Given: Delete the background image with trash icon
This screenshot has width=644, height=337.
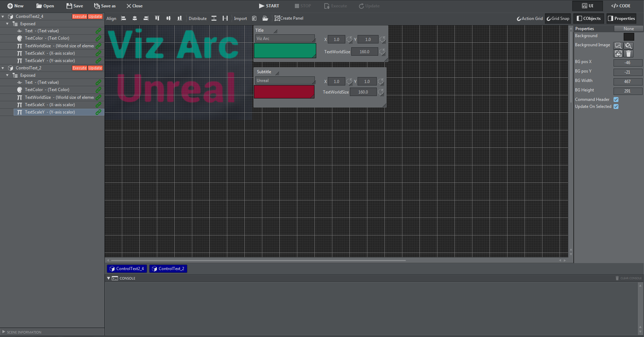Looking at the screenshot, I should (629, 54).
